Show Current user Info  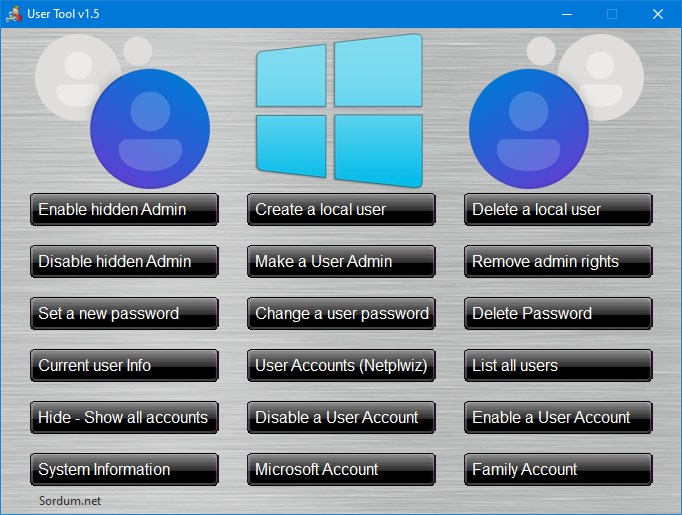pos(124,365)
